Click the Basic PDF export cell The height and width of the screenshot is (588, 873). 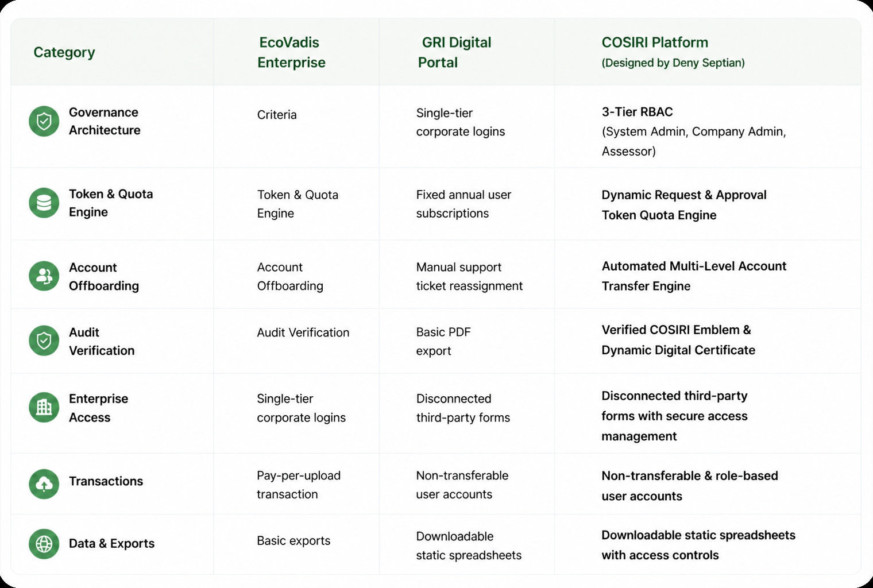coord(443,341)
